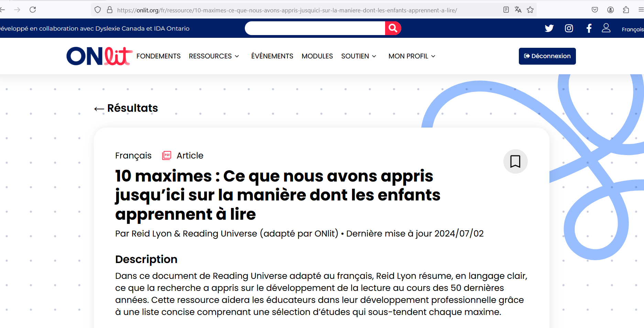Click the red search magnifier button

[x=393, y=28]
